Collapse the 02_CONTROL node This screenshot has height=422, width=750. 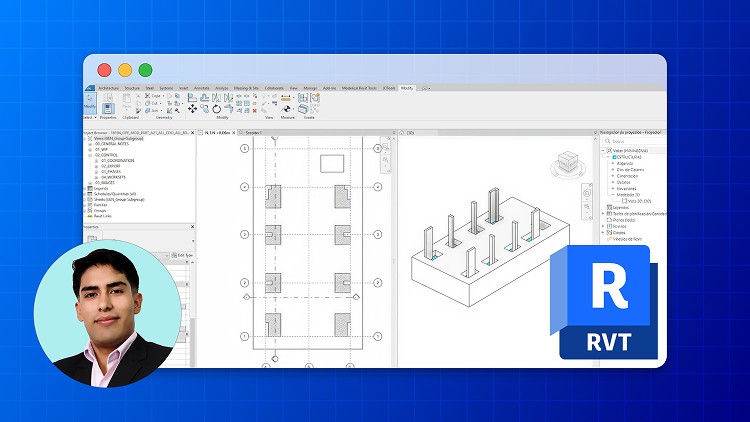pyautogui.click(x=90, y=155)
